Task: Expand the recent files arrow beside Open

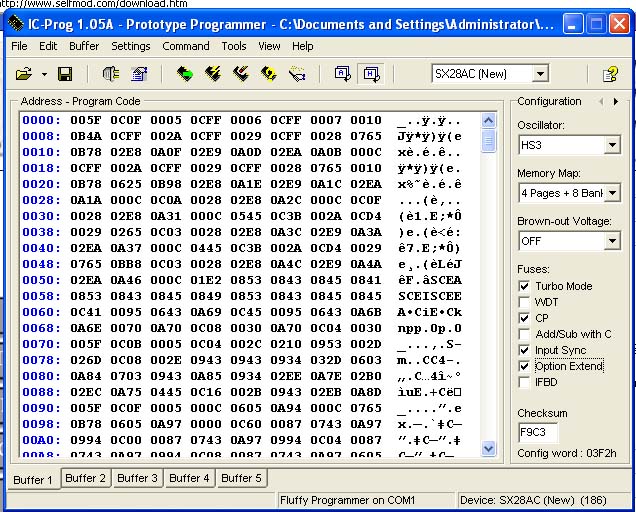Action: click(44, 74)
